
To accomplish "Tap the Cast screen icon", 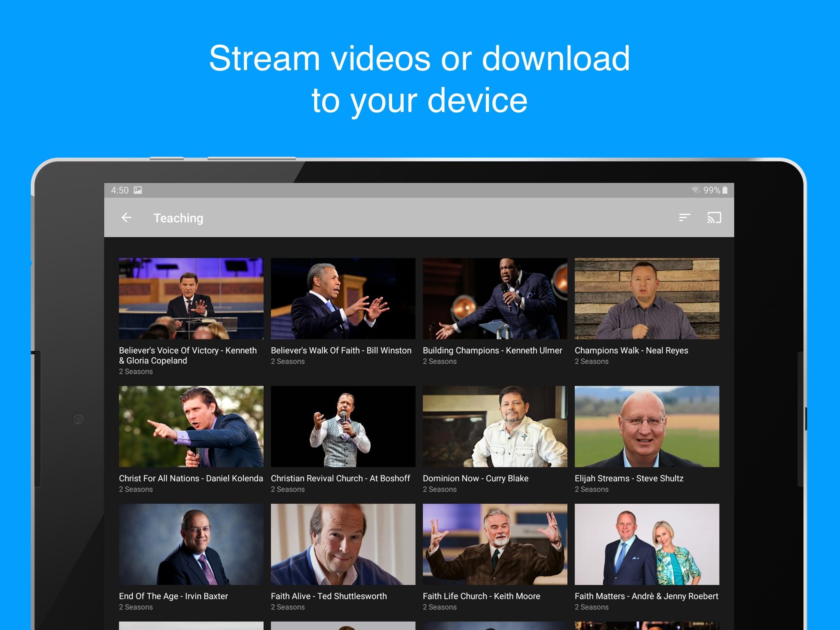I will 714,217.
